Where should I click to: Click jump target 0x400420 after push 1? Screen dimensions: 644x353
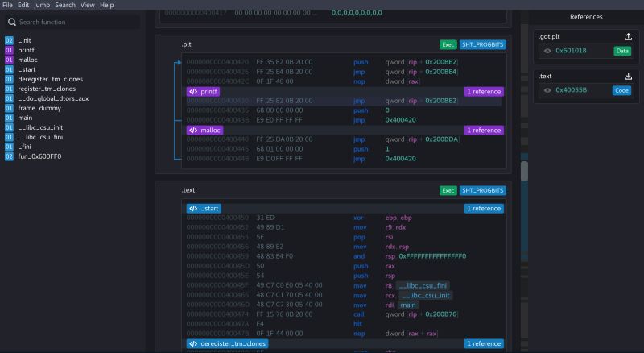400,159
